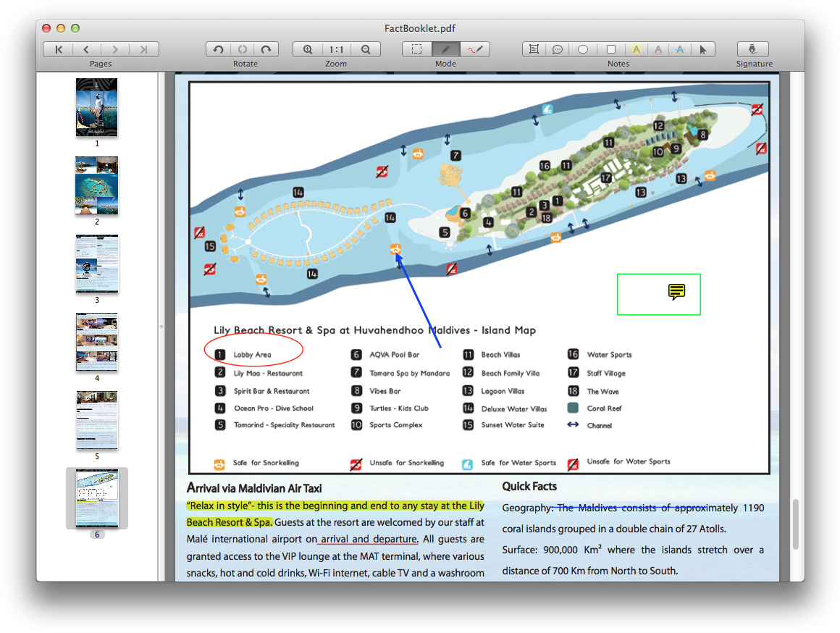Screen dimensions: 840x633
Task: Select the red underline tool
Action: 658,49
